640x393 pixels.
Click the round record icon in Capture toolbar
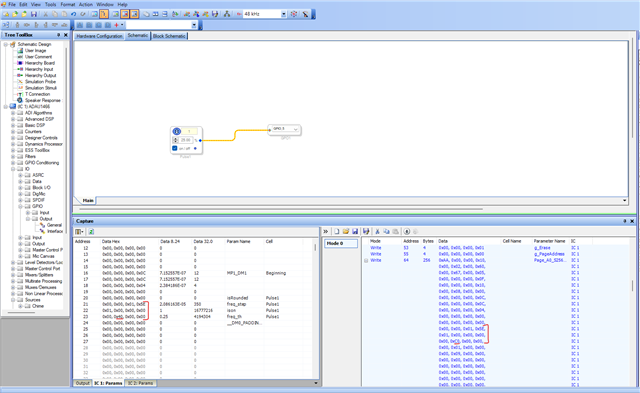pyautogui.click(x=407, y=231)
